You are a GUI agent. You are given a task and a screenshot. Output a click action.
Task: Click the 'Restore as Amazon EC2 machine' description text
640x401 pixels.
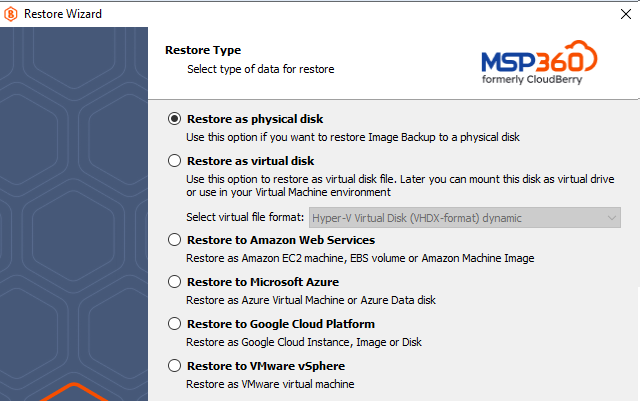(x=360, y=258)
